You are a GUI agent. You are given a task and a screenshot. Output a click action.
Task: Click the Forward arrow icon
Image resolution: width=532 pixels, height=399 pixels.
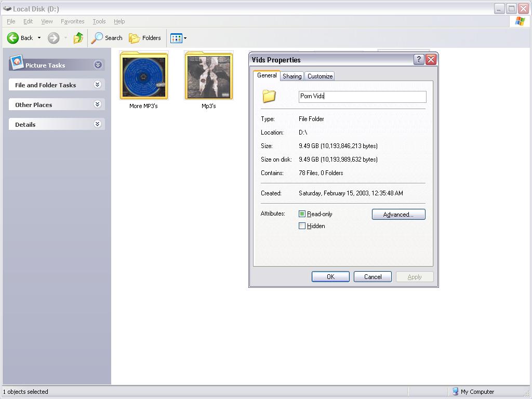click(53, 38)
